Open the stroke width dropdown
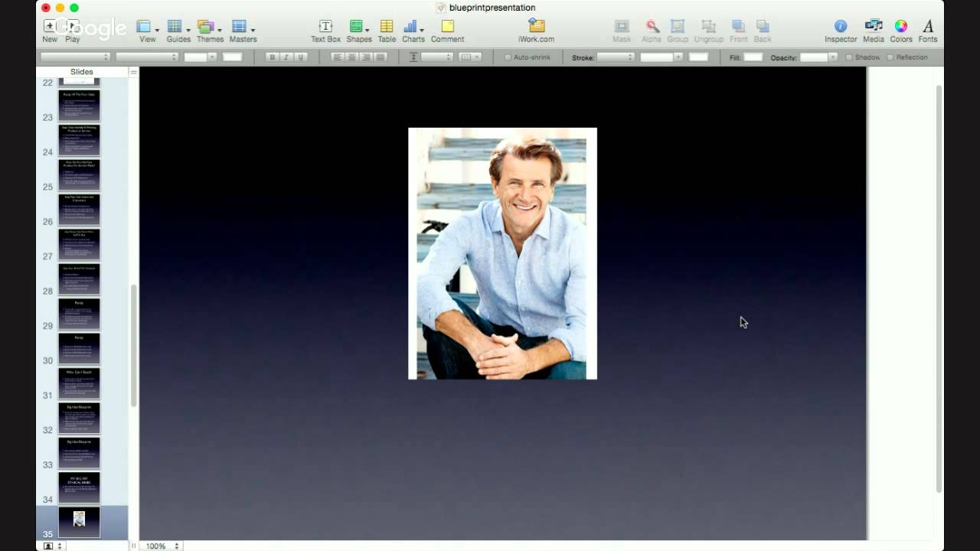The image size is (980, 551). (x=661, y=57)
